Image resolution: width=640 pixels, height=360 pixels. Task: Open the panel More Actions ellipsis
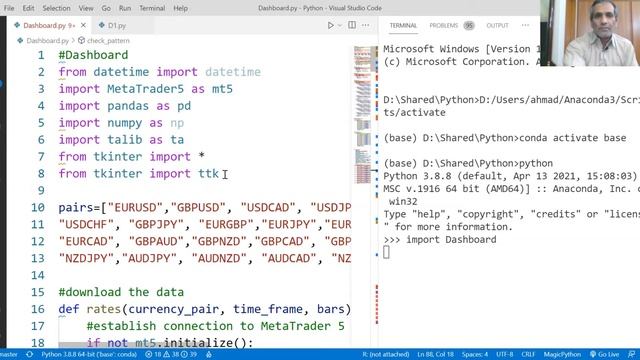525,25
